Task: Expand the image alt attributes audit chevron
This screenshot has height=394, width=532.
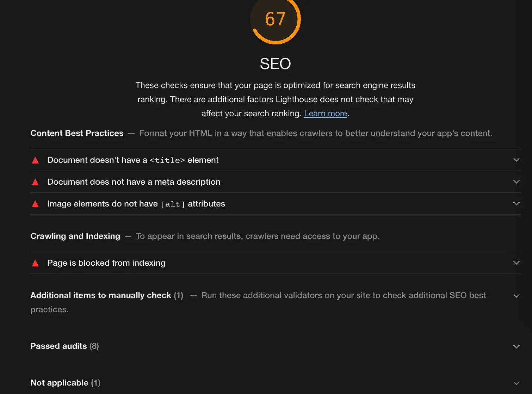Action: [x=516, y=204]
